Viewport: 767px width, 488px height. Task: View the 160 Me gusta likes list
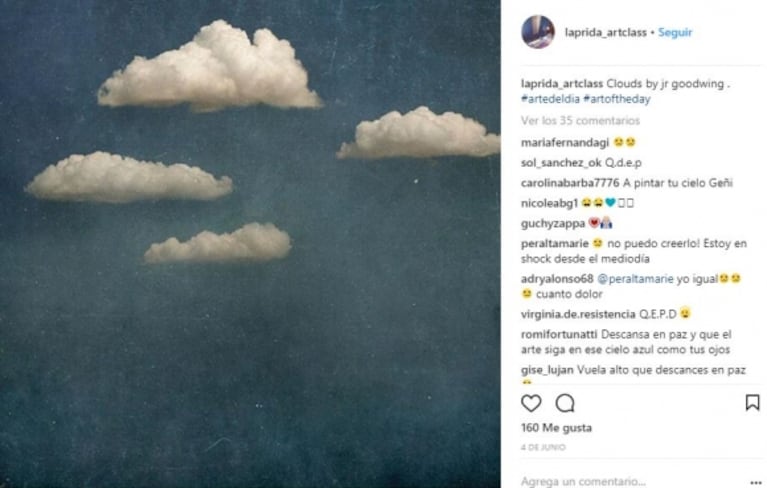556,428
